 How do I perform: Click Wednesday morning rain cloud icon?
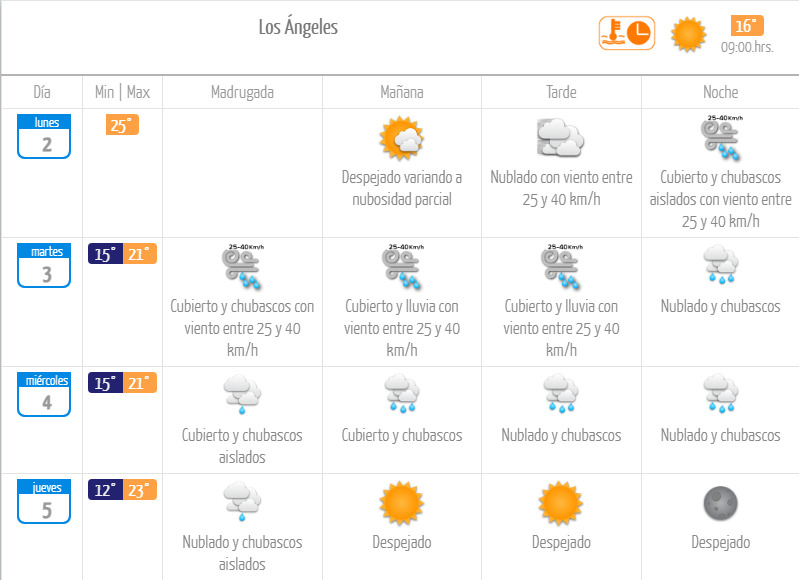coord(401,395)
